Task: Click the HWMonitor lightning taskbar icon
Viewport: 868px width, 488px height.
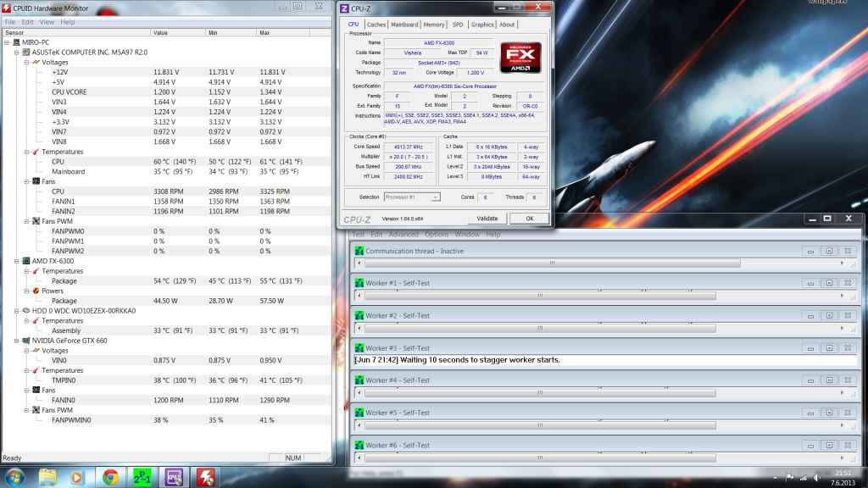Action: (205, 476)
